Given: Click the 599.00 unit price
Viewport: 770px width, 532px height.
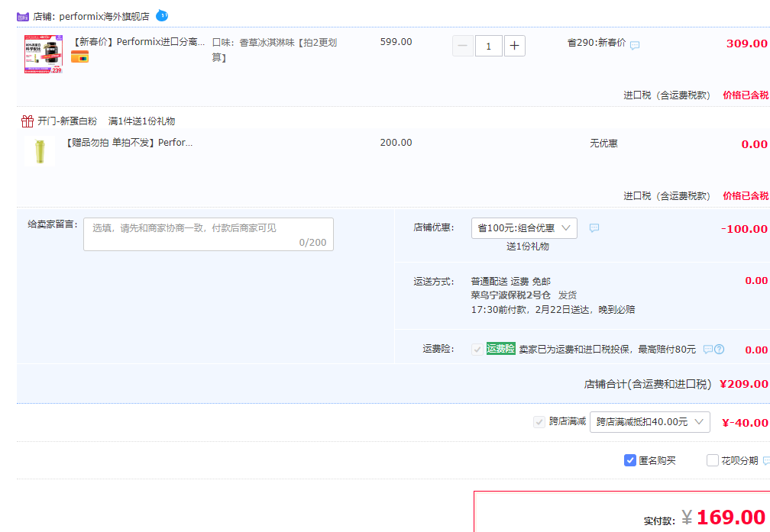Looking at the screenshot, I should tap(396, 42).
